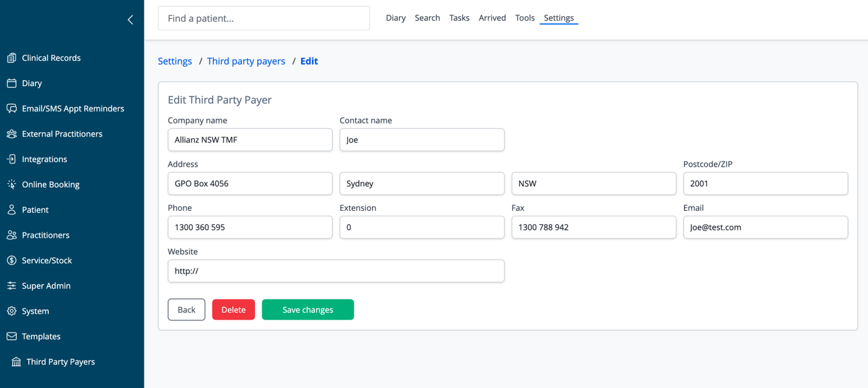Click the System gear icon
Screen dimensions: 868x388
11,311
